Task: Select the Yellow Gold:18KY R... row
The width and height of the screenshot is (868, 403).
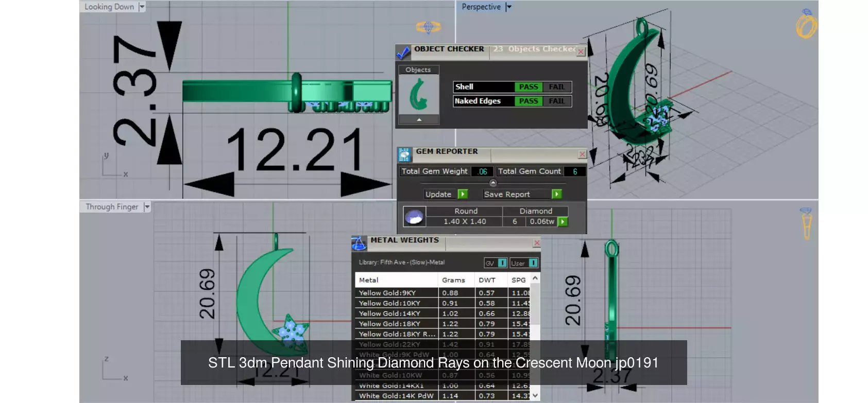Action: (x=443, y=334)
